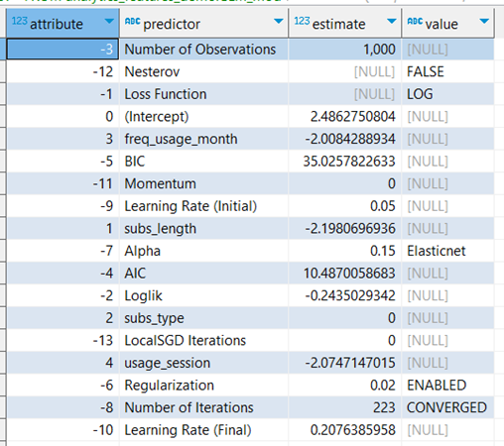Select the subs_type predictor cell
Viewport: 504px width, 446px height.
(203, 318)
